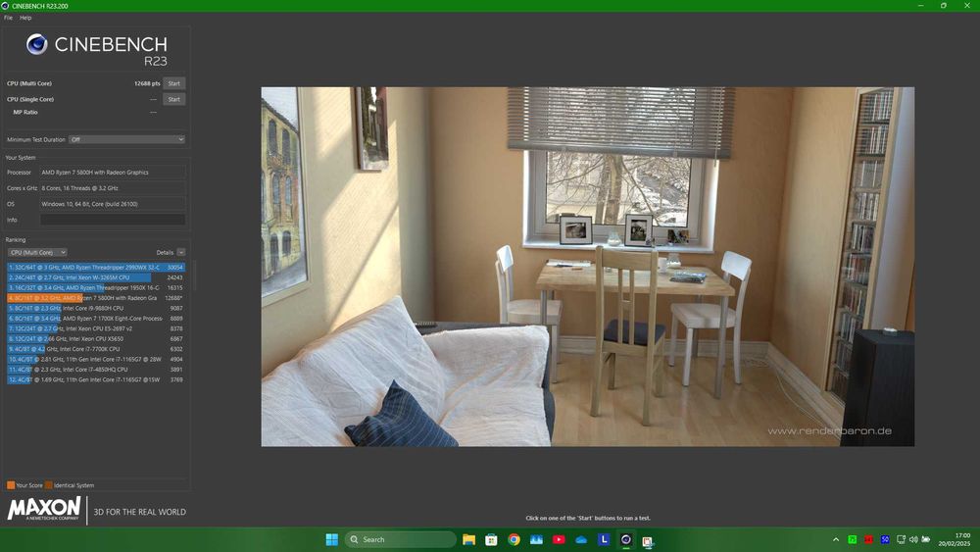The width and height of the screenshot is (980, 552).
Task: Click the Cores x GHz field
Action: click(x=113, y=188)
